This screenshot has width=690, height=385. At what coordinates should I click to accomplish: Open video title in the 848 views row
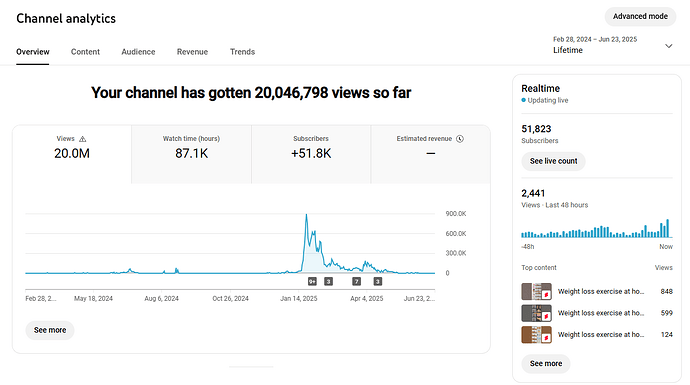601,291
